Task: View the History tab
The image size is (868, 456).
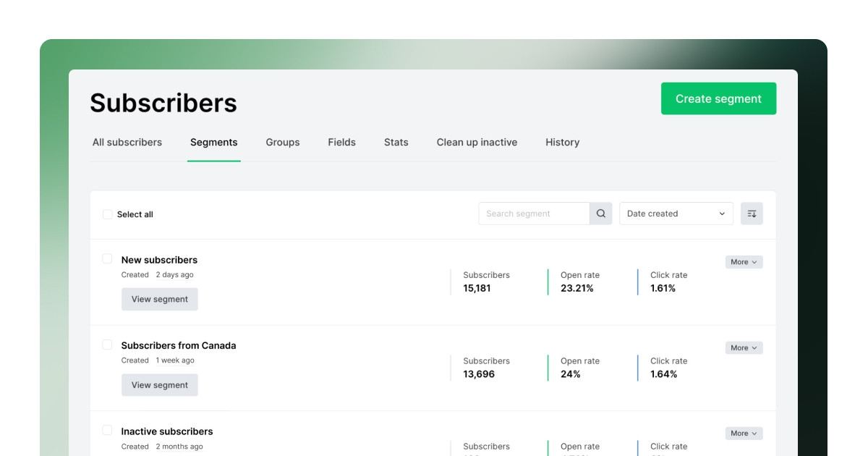Action: coord(562,143)
